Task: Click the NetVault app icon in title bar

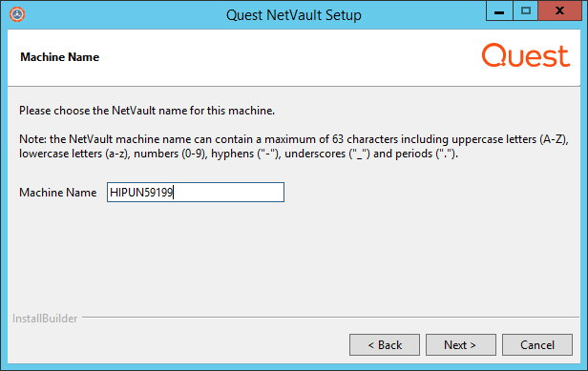Action: pyautogui.click(x=17, y=14)
